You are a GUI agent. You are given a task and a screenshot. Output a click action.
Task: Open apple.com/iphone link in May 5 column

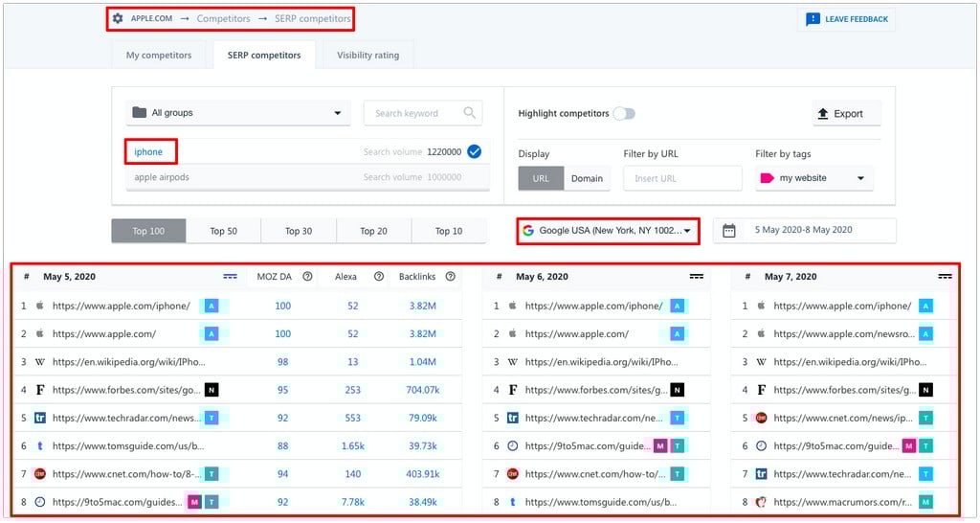click(x=122, y=306)
